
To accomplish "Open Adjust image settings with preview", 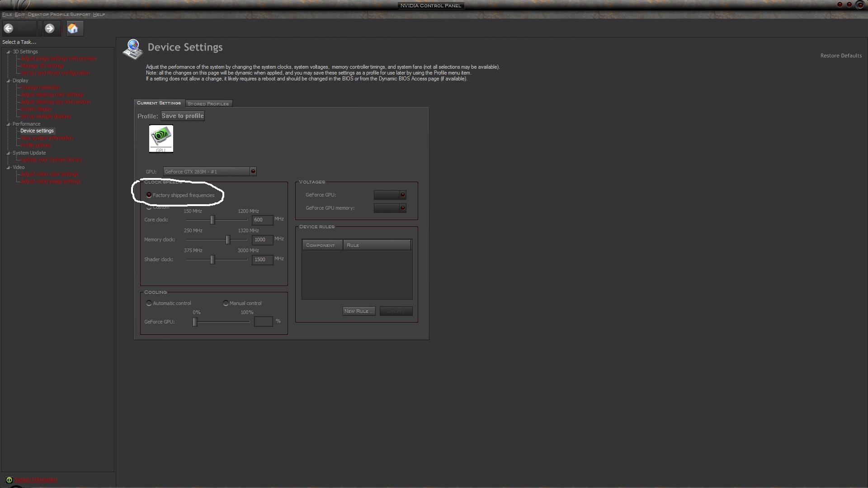I will [59, 59].
